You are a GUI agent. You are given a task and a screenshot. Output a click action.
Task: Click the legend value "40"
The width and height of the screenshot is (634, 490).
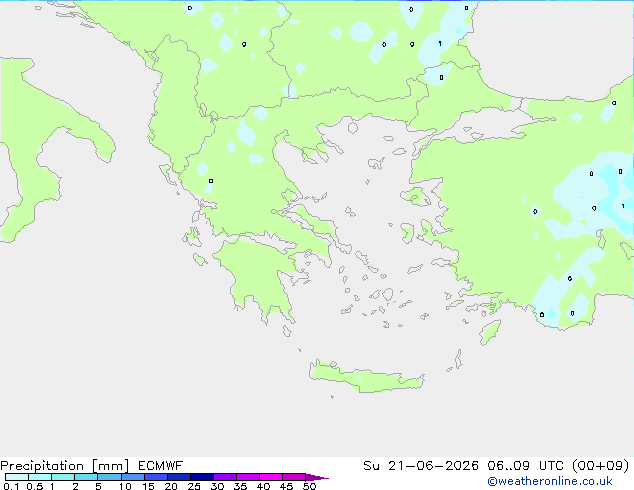[263, 486]
